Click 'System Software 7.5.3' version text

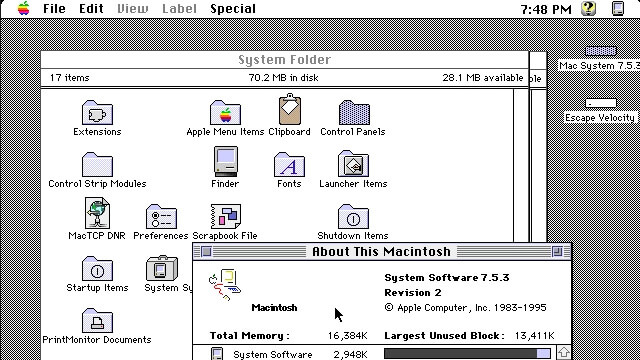[447, 278]
